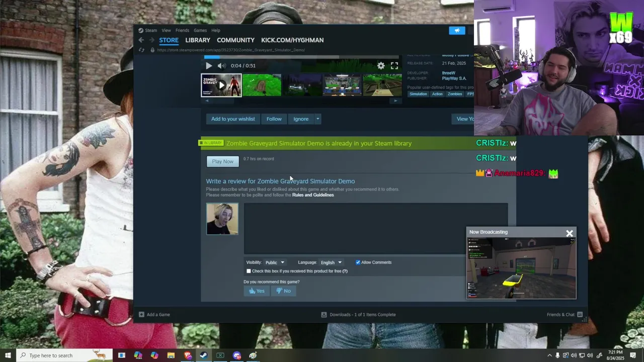The image size is (644, 362).
Task: Switch to the COMMUNITY tab
Action: point(235,40)
